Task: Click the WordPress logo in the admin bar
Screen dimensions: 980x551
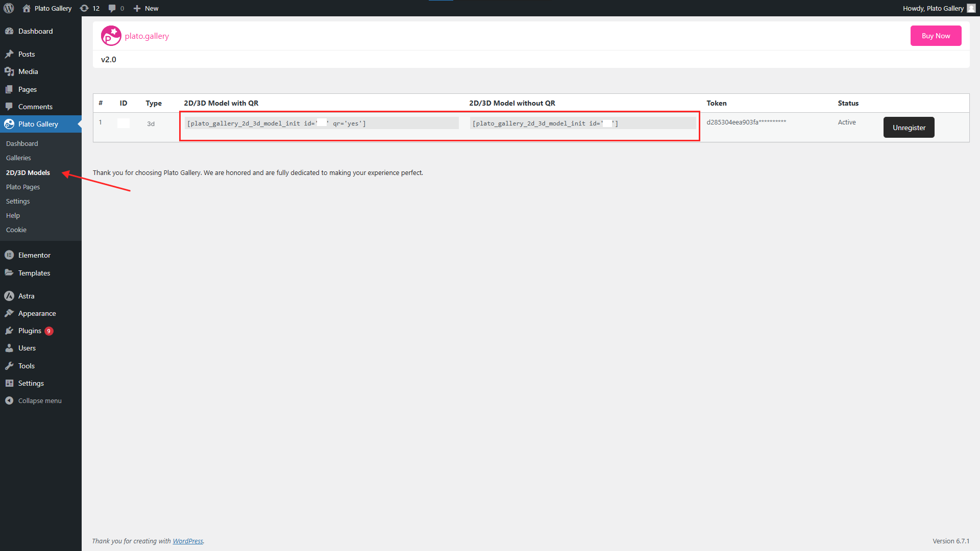Action: click(x=9, y=8)
